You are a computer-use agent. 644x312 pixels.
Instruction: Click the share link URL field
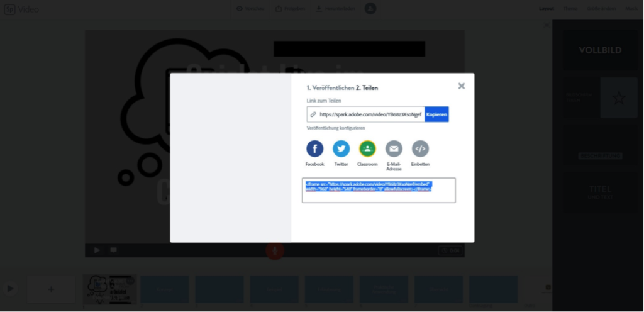pyautogui.click(x=365, y=114)
